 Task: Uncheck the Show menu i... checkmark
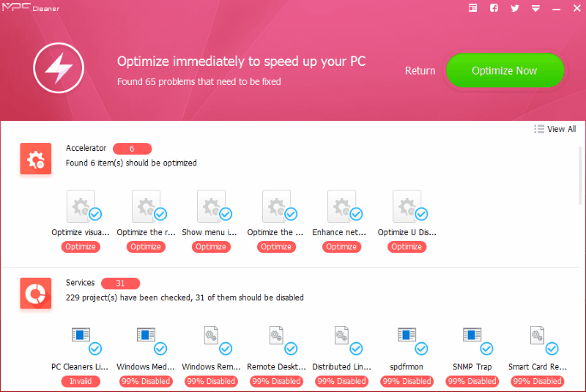[226, 214]
